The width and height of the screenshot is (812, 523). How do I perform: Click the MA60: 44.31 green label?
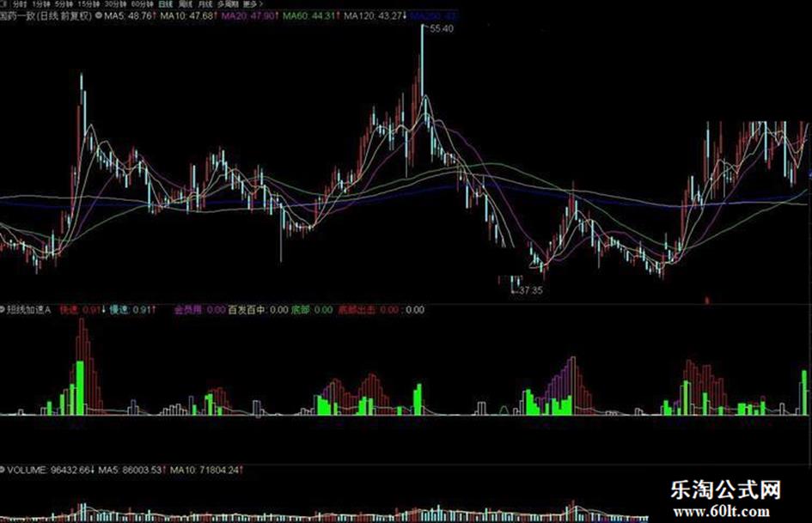[311, 15]
